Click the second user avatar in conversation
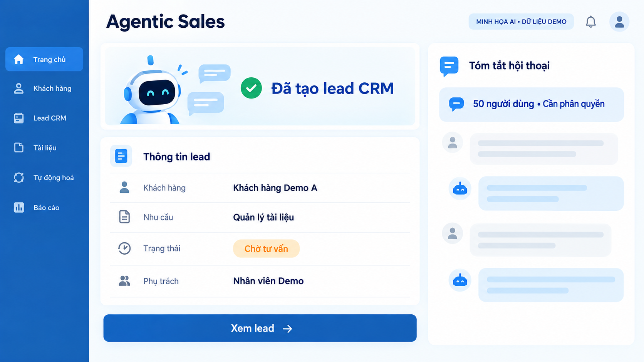 click(453, 234)
